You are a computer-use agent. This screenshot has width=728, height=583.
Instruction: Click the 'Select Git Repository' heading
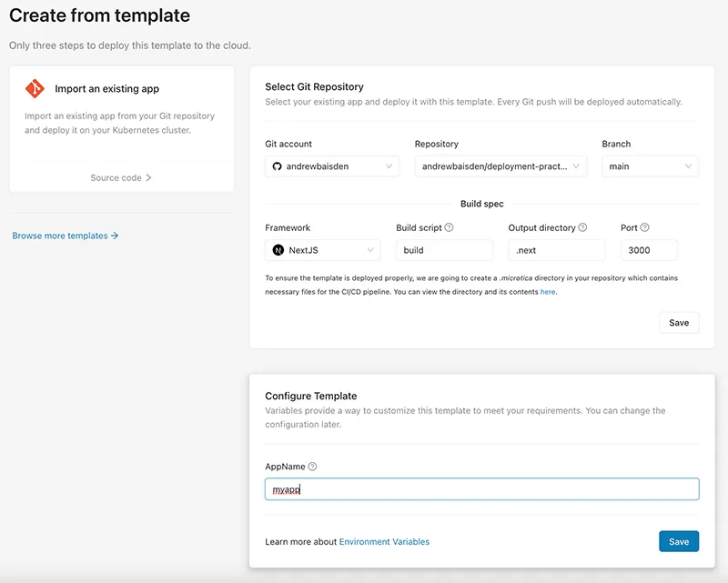pyautogui.click(x=314, y=86)
